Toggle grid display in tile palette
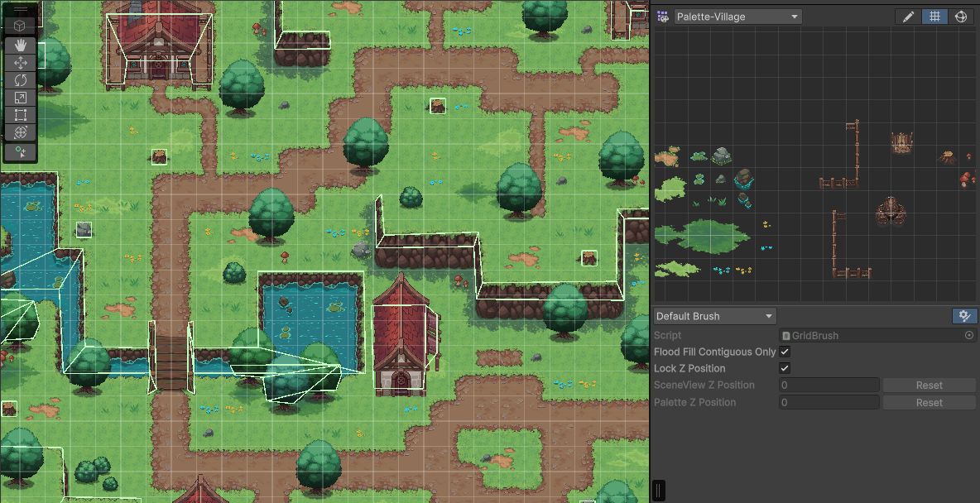Image resolution: width=980 pixels, height=503 pixels. pyautogui.click(x=934, y=17)
